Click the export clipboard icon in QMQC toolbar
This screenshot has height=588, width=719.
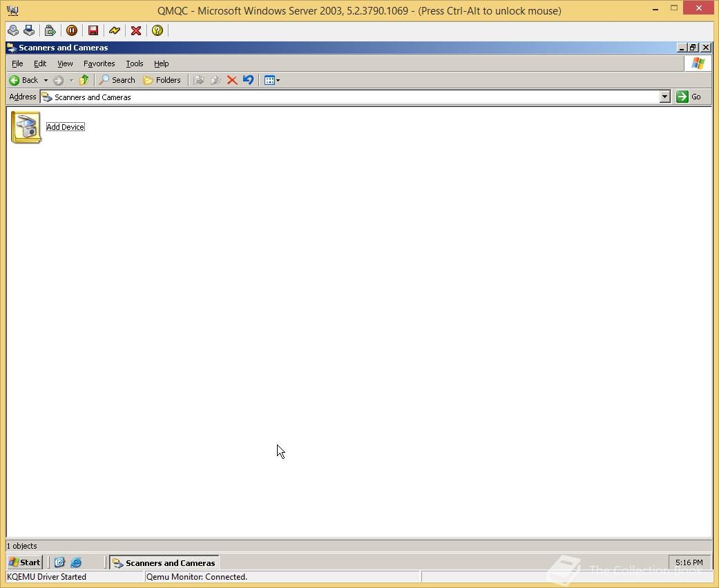pyautogui.click(x=50, y=30)
